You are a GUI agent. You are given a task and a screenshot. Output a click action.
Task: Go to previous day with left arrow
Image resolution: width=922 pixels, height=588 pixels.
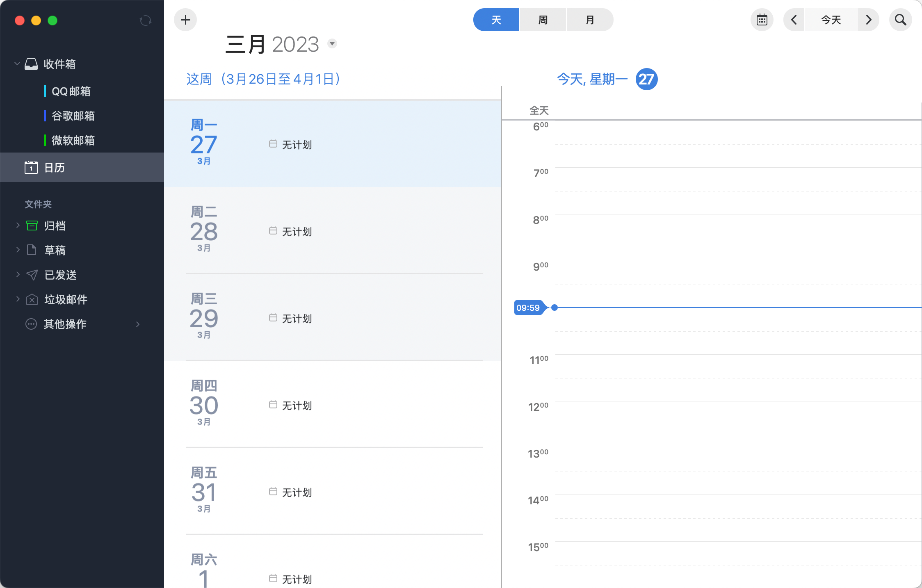tap(794, 20)
